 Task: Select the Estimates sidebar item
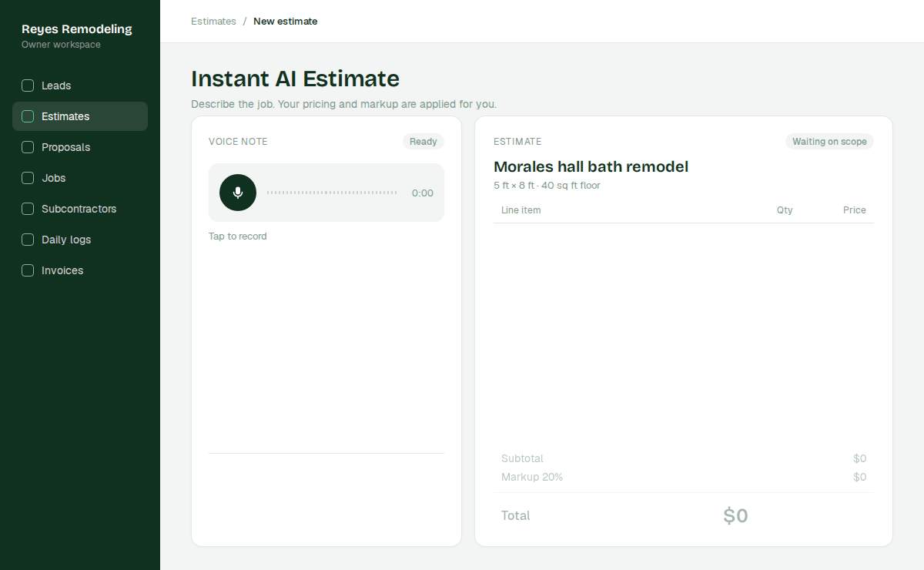pos(80,116)
